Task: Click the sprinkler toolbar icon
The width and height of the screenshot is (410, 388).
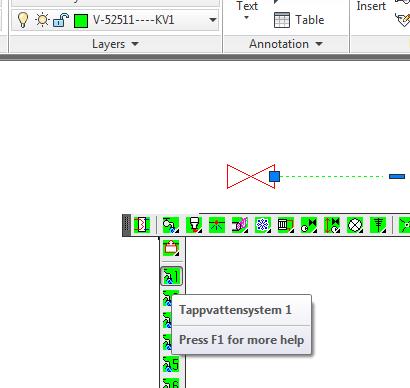Action: (x=217, y=225)
